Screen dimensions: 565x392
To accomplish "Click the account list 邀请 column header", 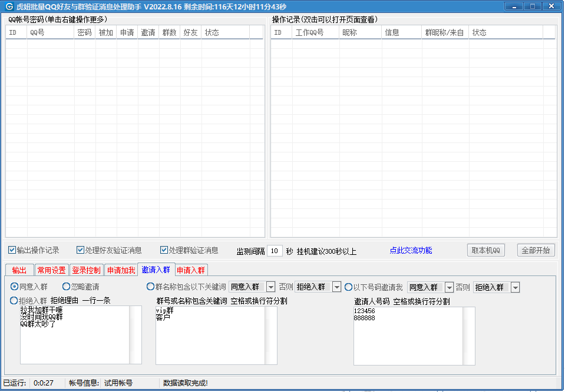I will coord(148,32).
